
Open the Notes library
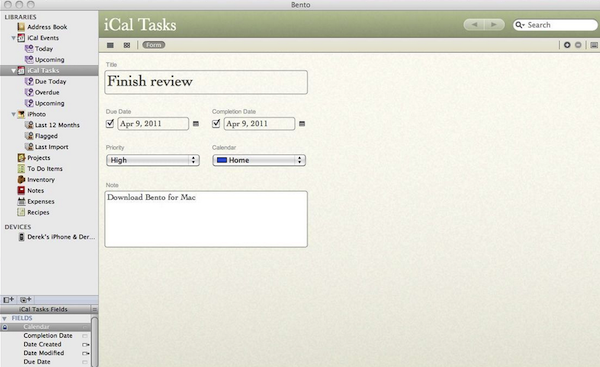[35, 191]
